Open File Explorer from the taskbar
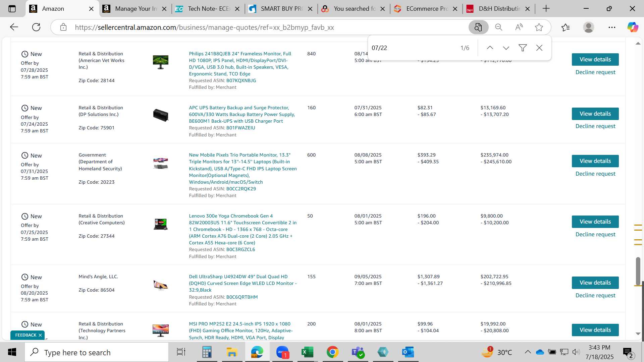The height and width of the screenshot is (362, 644). [x=232, y=352]
